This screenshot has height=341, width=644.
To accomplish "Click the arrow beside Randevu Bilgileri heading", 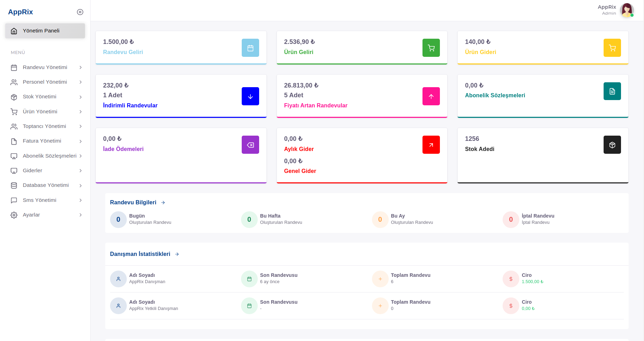I will tap(163, 203).
